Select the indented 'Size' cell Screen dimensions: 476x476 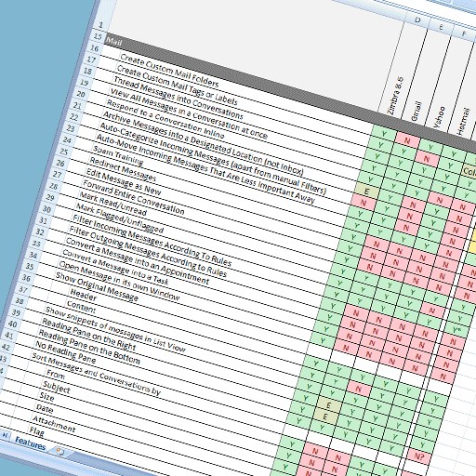click(x=46, y=396)
